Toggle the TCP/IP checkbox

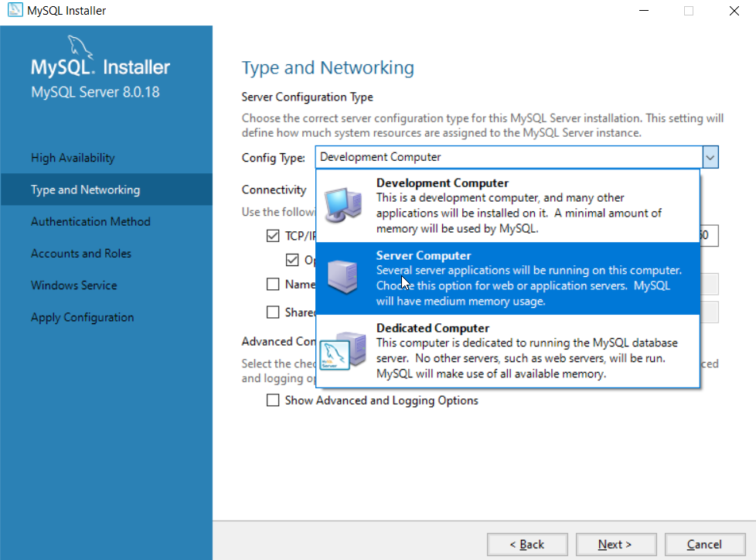[273, 236]
